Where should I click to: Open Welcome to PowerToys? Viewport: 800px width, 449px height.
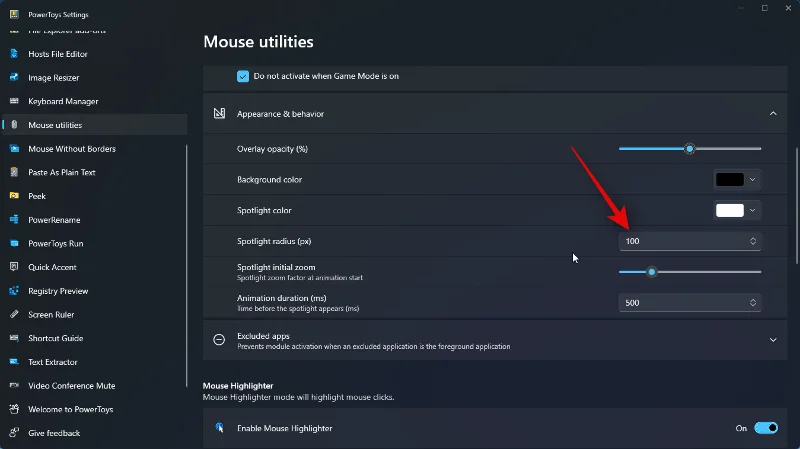point(68,409)
